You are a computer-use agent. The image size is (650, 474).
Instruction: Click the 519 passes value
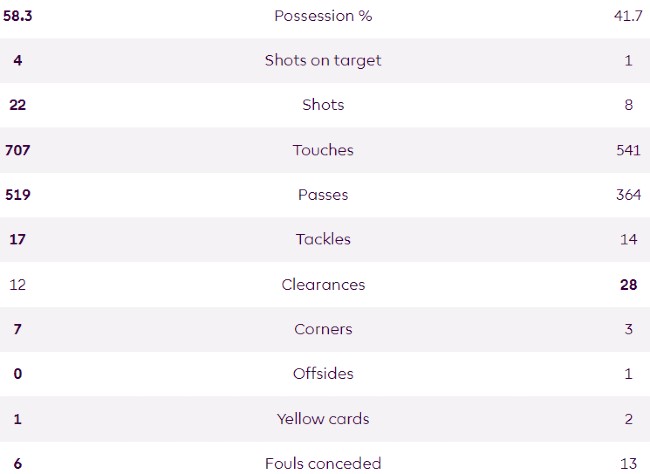[18, 195]
